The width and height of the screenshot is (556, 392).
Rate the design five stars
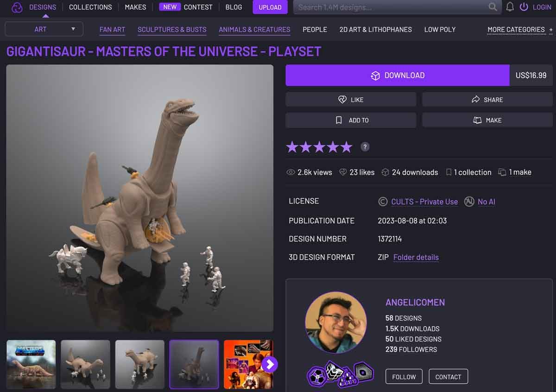click(346, 146)
